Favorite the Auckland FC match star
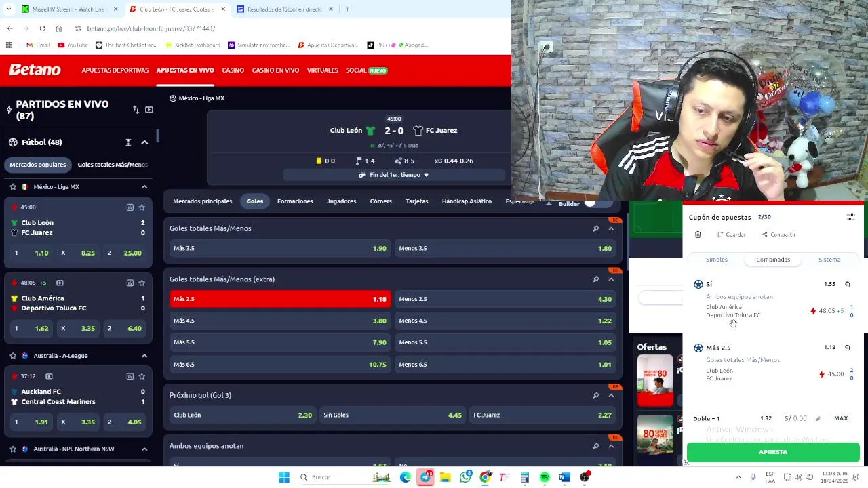Screen dimensions: 868x488 click(142, 376)
